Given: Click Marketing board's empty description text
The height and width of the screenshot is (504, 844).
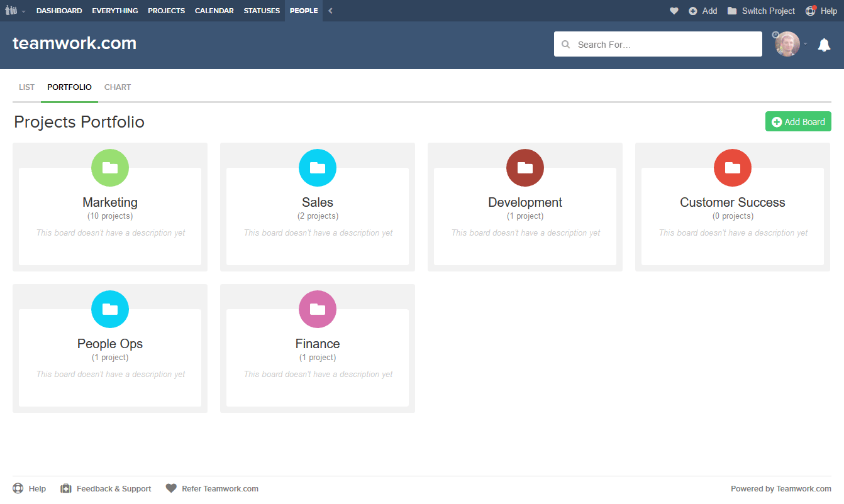Looking at the screenshot, I should 111,233.
